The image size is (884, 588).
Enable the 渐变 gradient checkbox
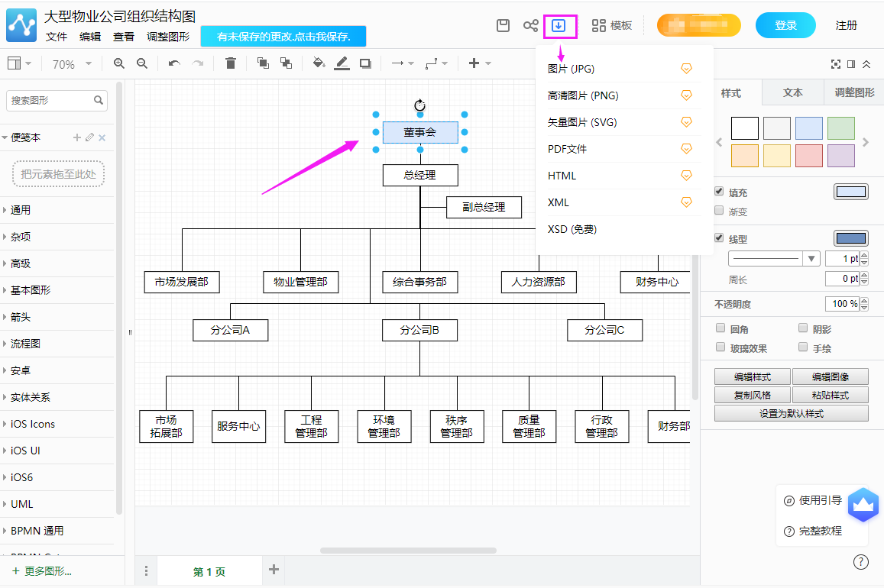pyautogui.click(x=718, y=212)
